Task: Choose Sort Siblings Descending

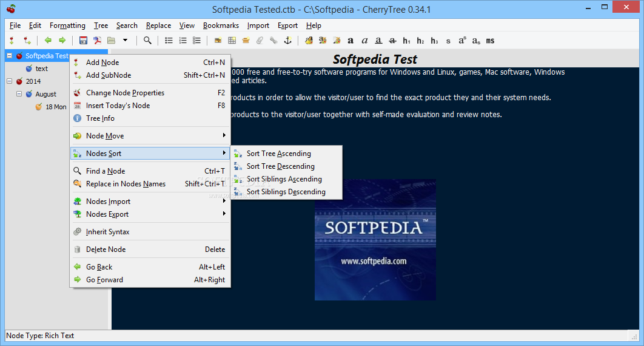Action: [286, 191]
